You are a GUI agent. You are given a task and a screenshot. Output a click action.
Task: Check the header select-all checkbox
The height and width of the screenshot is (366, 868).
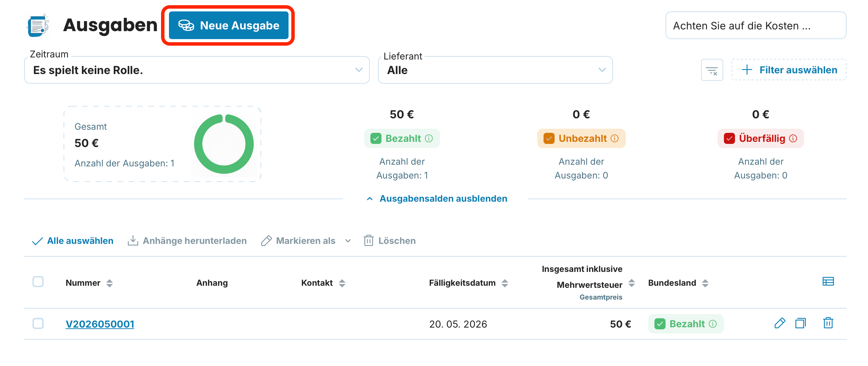38,282
